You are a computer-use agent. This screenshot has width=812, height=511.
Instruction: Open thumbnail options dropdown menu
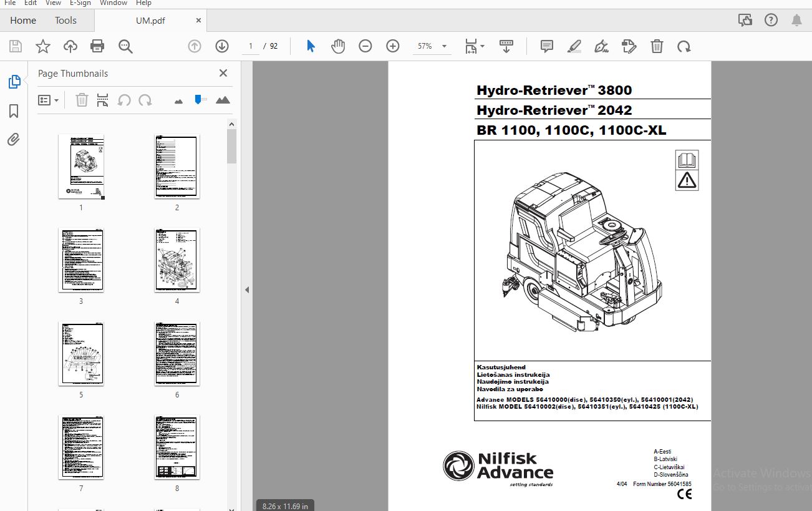(49, 100)
